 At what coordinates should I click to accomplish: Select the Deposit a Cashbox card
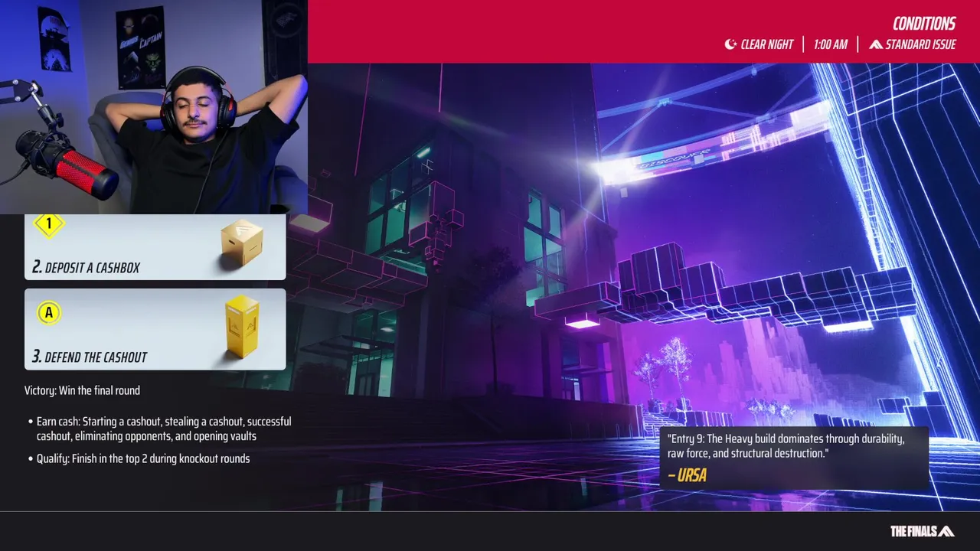point(155,246)
